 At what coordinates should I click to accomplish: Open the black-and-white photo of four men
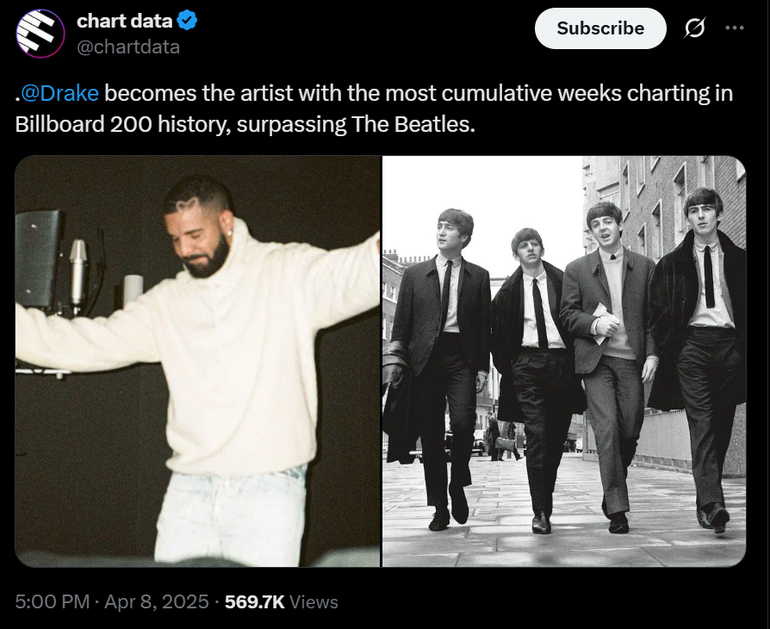[x=564, y=361]
